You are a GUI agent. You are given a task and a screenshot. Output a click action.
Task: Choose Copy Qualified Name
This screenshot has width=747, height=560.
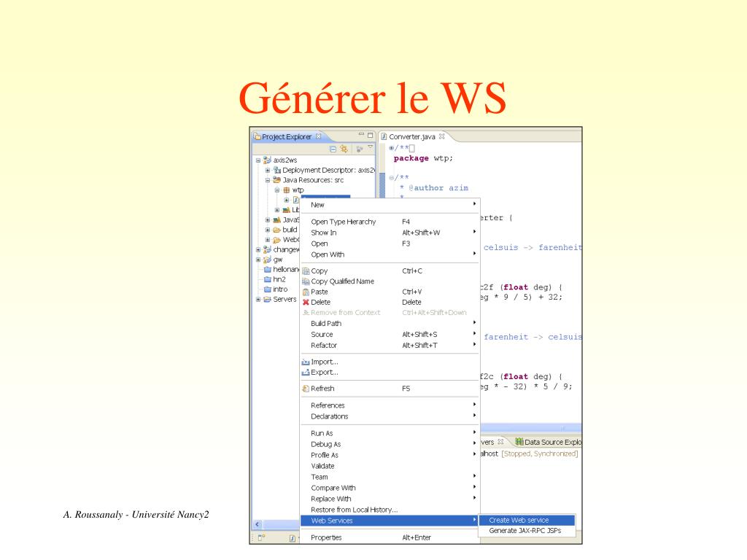pyautogui.click(x=390, y=281)
